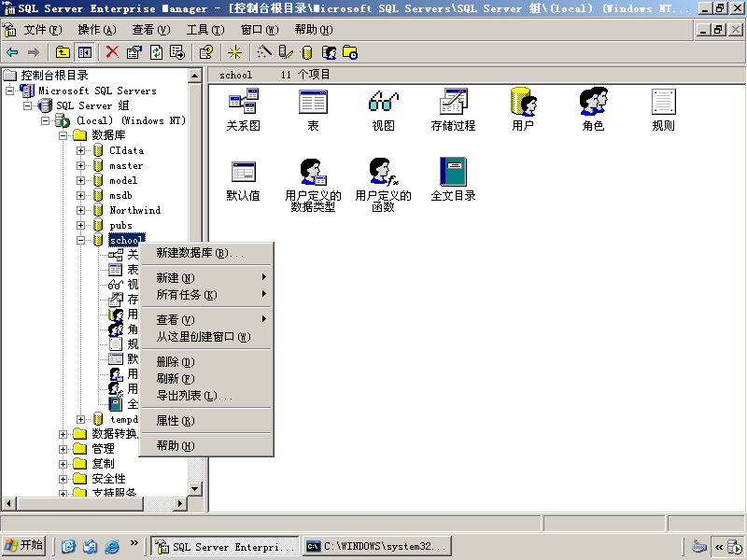Open the 窗口(W) menu
Screen dimensions: 747x560
(x=260, y=30)
